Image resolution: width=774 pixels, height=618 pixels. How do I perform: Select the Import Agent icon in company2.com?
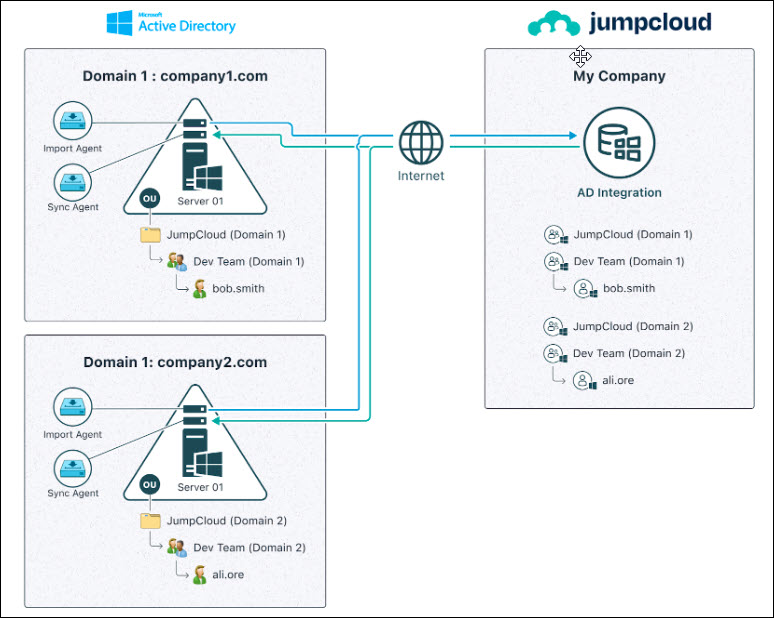72,408
